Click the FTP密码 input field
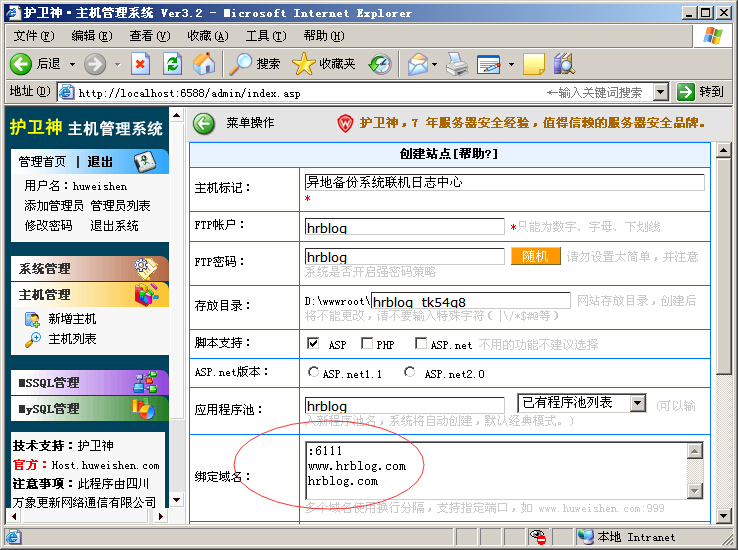This screenshot has width=738, height=550. coord(404,256)
